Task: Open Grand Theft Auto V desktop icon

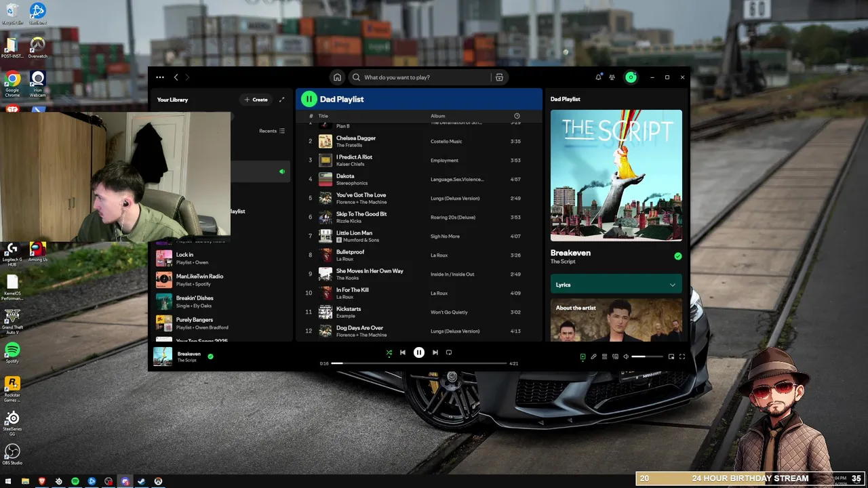Action: coord(12,322)
